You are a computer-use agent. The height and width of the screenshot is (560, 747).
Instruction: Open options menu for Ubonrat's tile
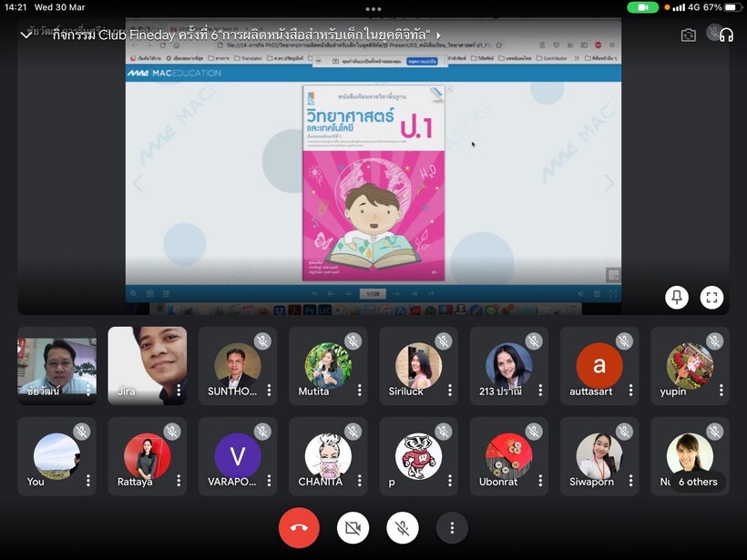[540, 481]
